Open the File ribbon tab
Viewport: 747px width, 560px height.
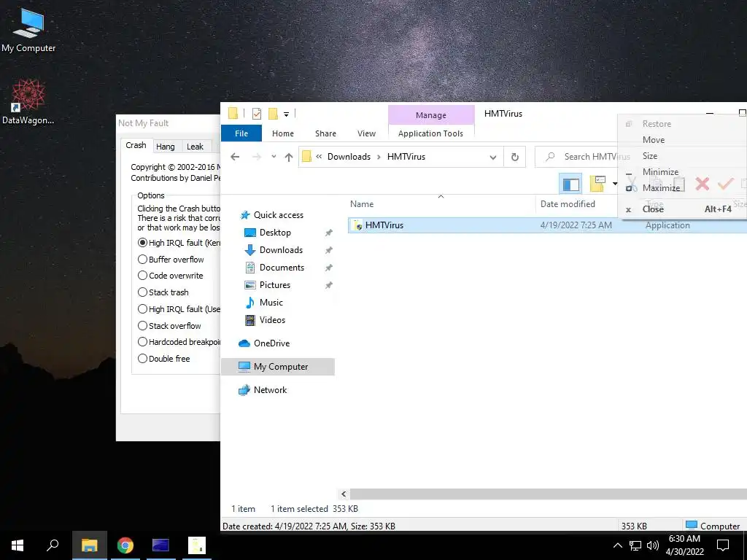pyautogui.click(x=241, y=133)
